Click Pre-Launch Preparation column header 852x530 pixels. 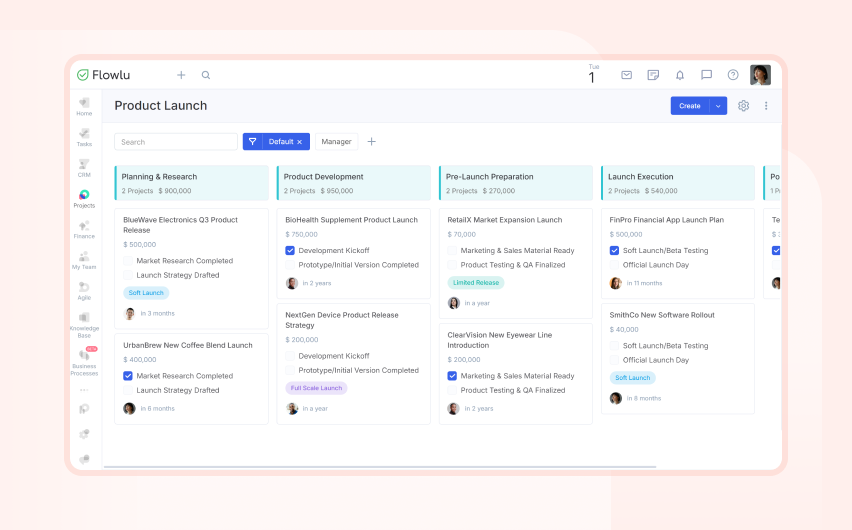coord(516,183)
